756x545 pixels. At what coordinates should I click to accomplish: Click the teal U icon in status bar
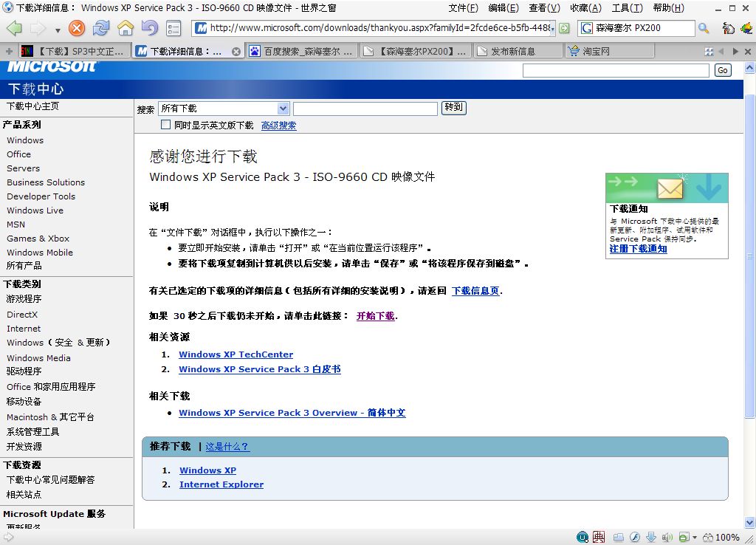[583, 537]
